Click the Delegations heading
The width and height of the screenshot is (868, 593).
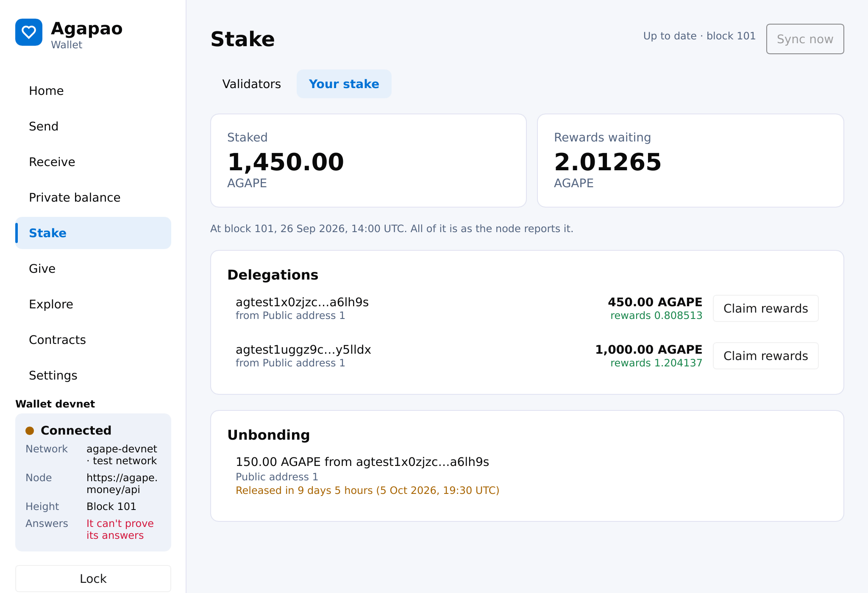pyautogui.click(x=273, y=275)
